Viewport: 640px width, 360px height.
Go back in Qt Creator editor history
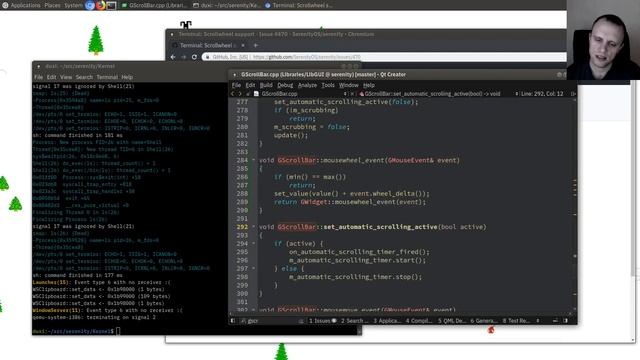coord(233,93)
